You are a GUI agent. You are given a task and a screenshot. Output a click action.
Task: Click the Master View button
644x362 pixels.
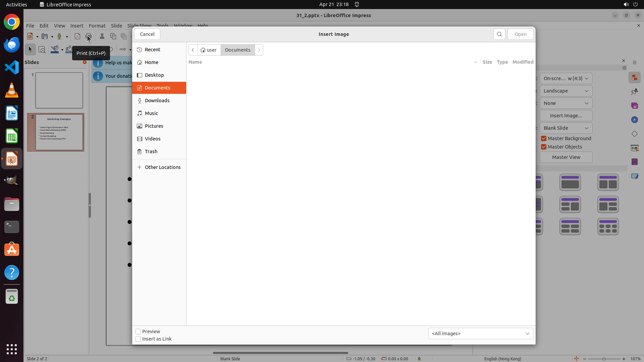coord(566,157)
